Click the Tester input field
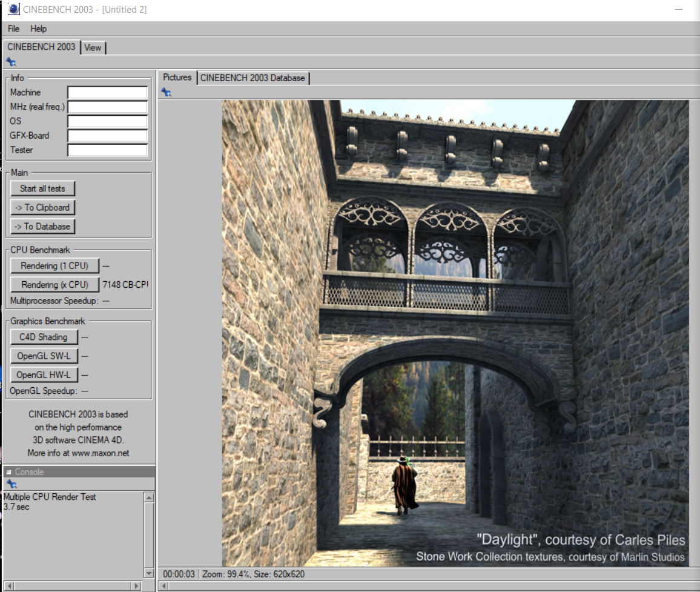The width and height of the screenshot is (700, 592). pos(107,150)
